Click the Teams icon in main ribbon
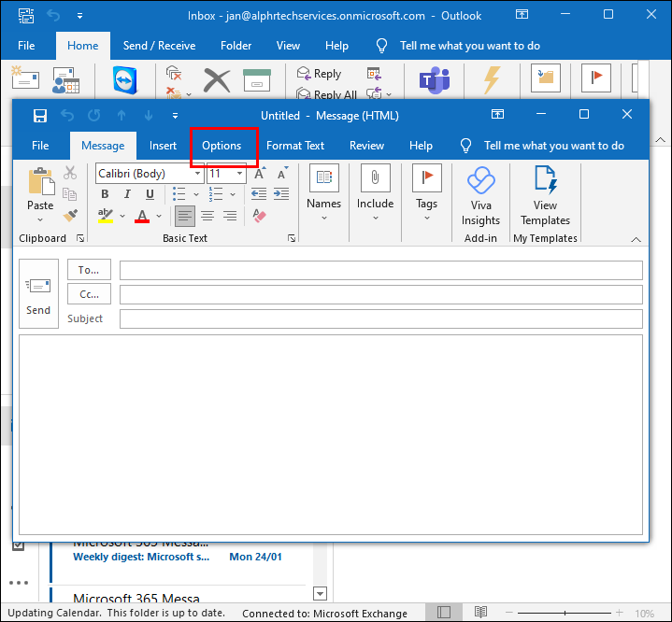672x622 pixels. [434, 81]
